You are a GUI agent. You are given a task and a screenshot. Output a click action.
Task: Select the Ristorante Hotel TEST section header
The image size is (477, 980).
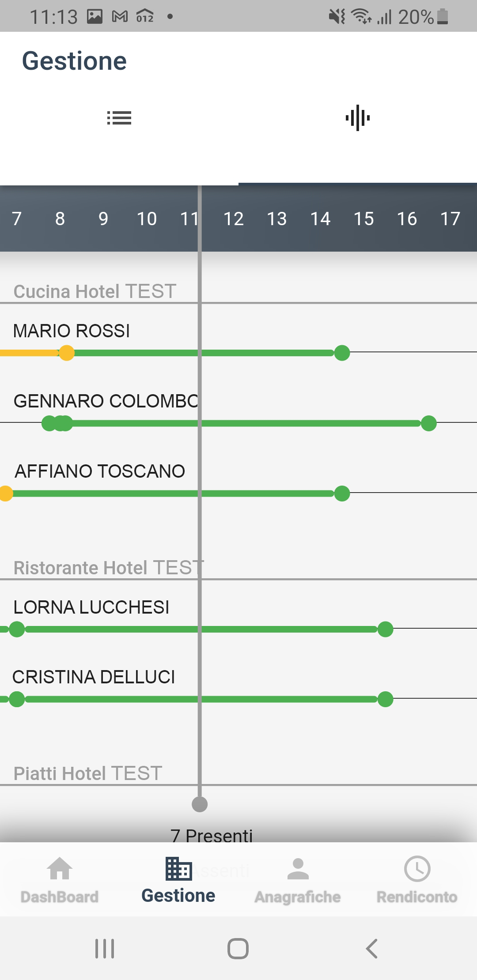click(109, 568)
